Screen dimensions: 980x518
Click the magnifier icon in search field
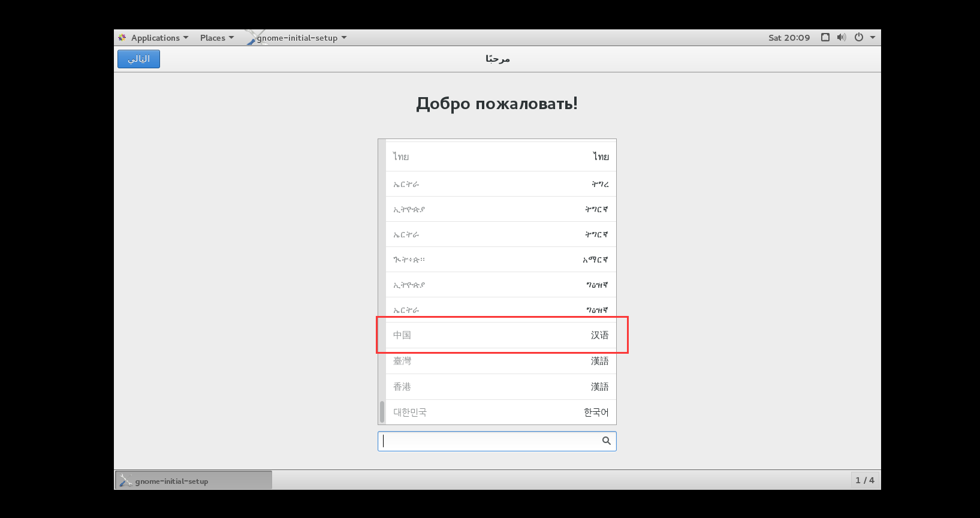pos(607,441)
